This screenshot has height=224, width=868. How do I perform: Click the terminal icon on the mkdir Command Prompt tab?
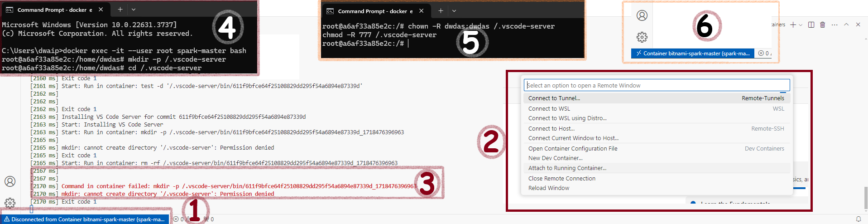[x=10, y=10]
